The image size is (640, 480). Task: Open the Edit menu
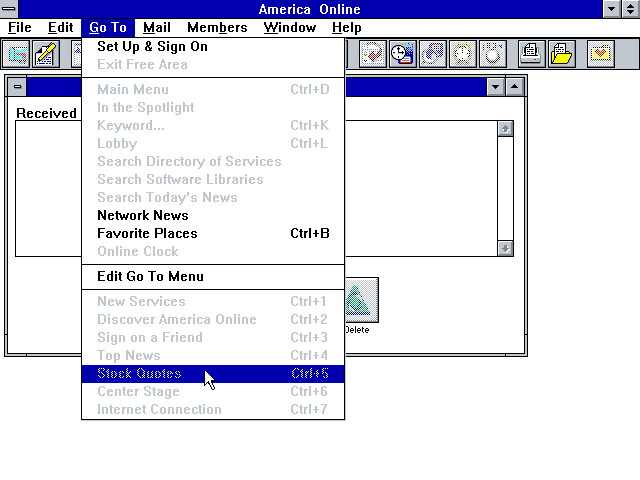pos(60,28)
